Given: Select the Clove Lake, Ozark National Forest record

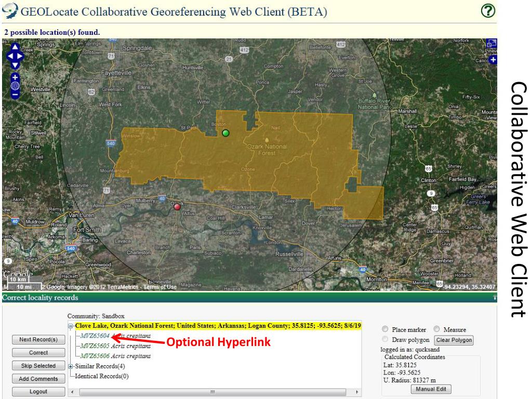Looking at the screenshot, I should coord(218,326).
